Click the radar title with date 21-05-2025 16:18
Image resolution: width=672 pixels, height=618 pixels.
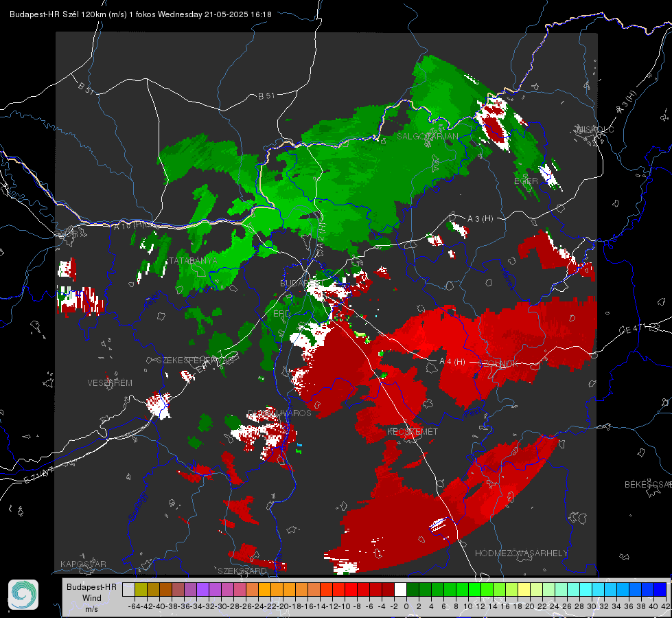(141, 14)
